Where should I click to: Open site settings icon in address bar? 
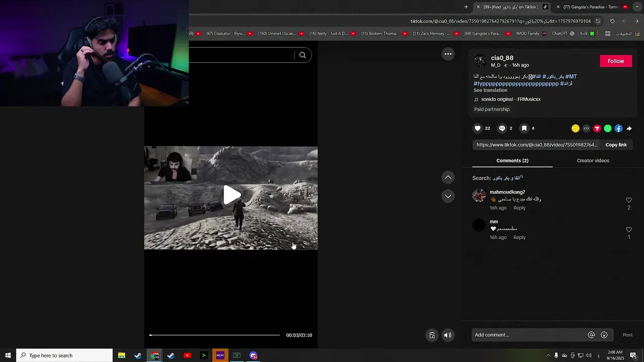tap(598, 21)
